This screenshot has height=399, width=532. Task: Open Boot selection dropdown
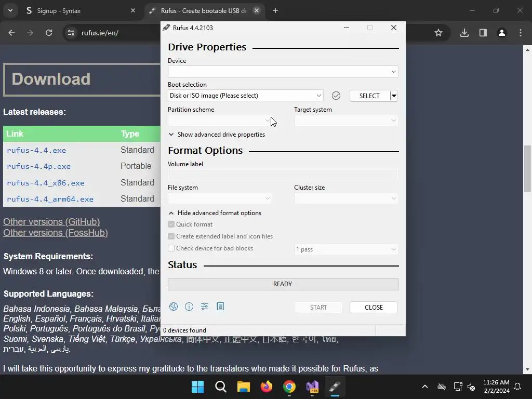[x=245, y=96]
